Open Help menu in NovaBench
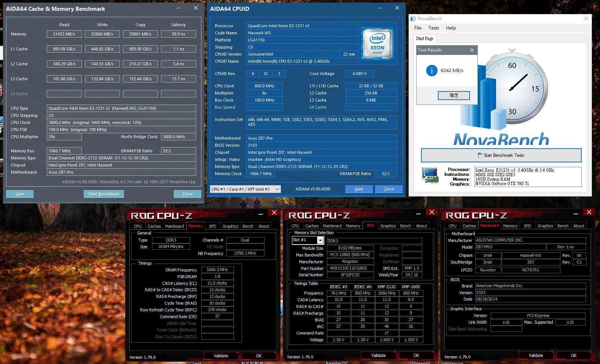This screenshot has width=600, height=364. (451, 28)
